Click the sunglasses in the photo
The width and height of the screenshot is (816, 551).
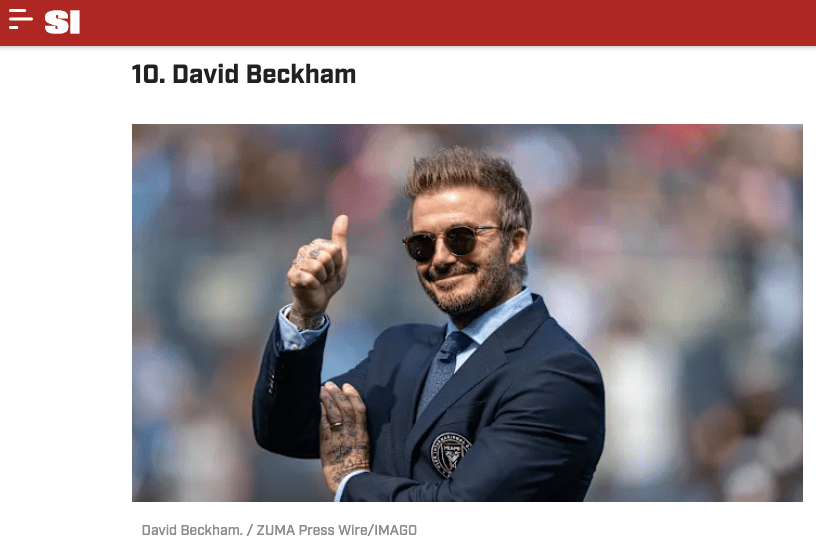(x=449, y=242)
